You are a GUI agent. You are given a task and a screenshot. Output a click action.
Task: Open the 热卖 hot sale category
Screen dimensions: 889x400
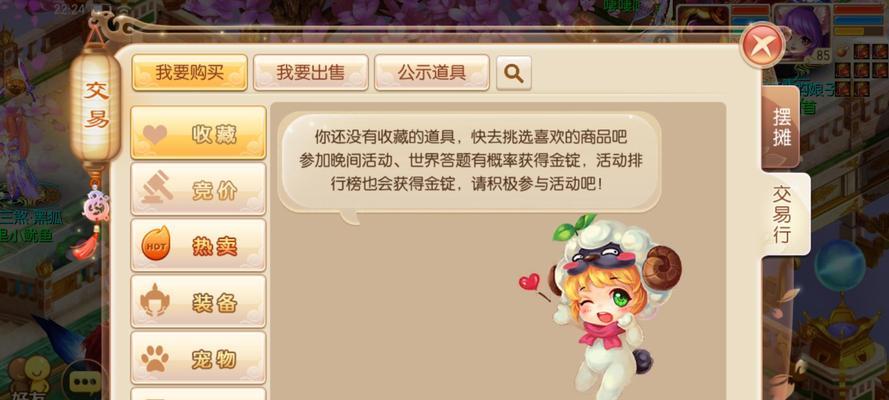point(198,245)
